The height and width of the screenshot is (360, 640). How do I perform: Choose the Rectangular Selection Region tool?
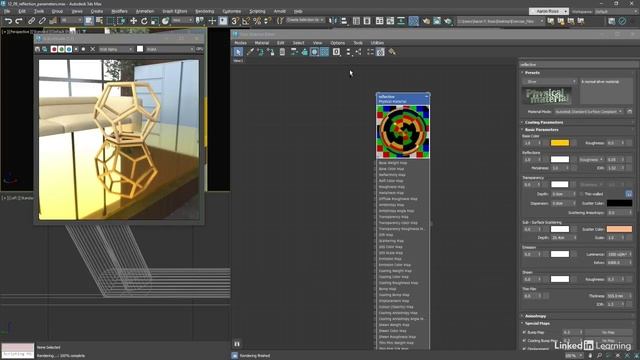click(110, 21)
